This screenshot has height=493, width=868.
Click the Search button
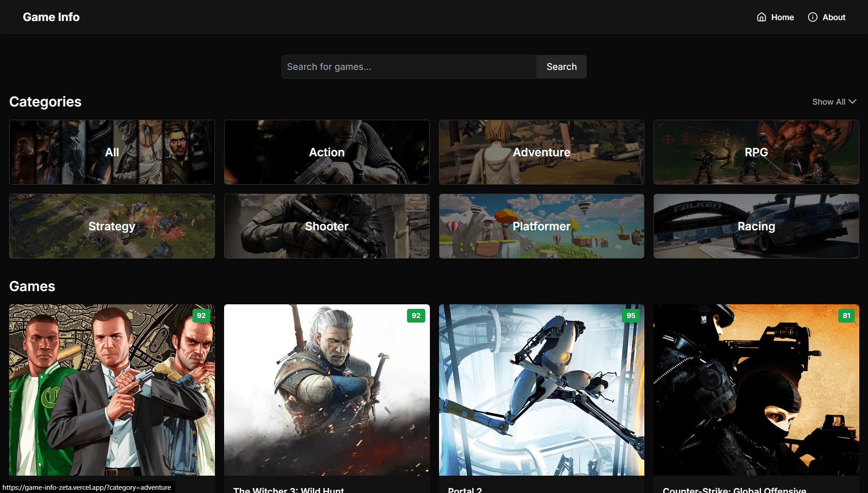[562, 67]
